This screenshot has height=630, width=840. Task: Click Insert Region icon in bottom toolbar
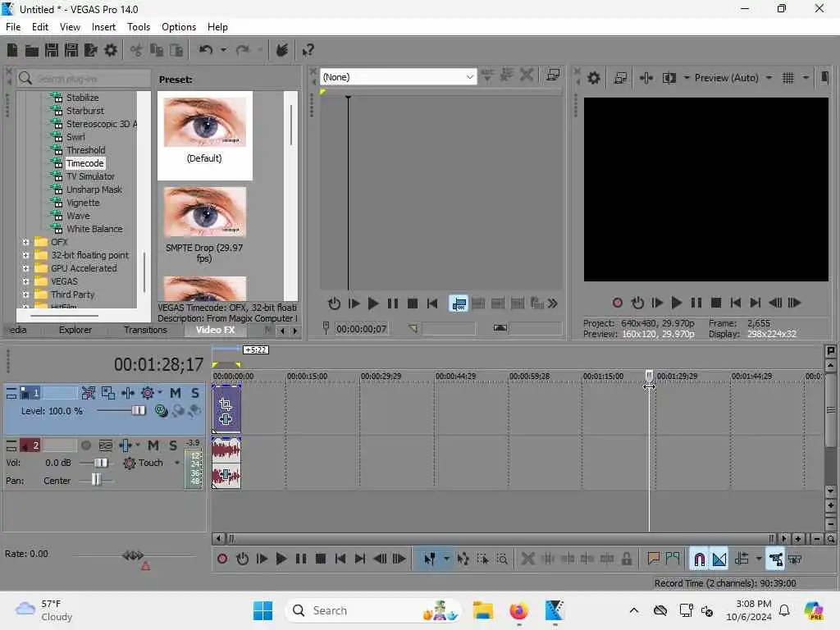click(x=673, y=559)
